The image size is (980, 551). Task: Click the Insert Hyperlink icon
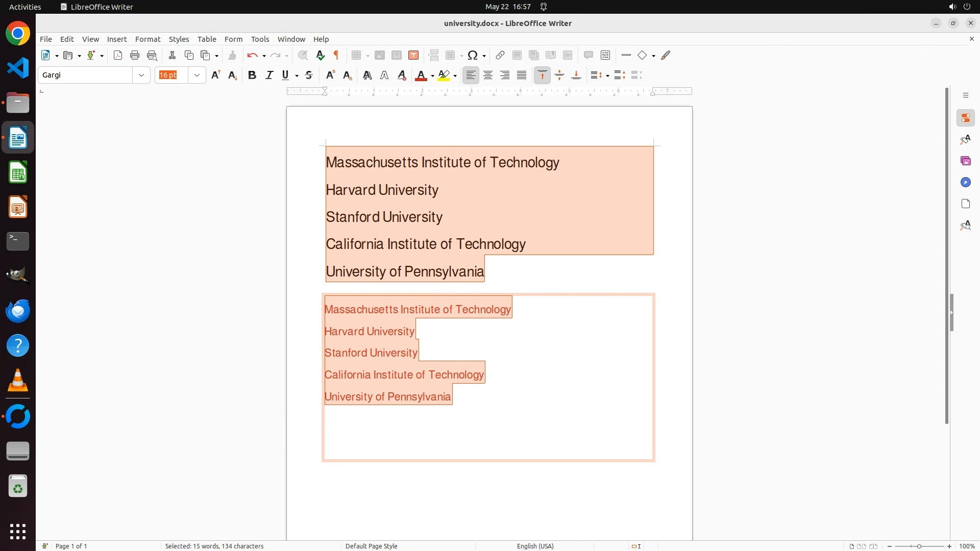pyautogui.click(x=500, y=56)
